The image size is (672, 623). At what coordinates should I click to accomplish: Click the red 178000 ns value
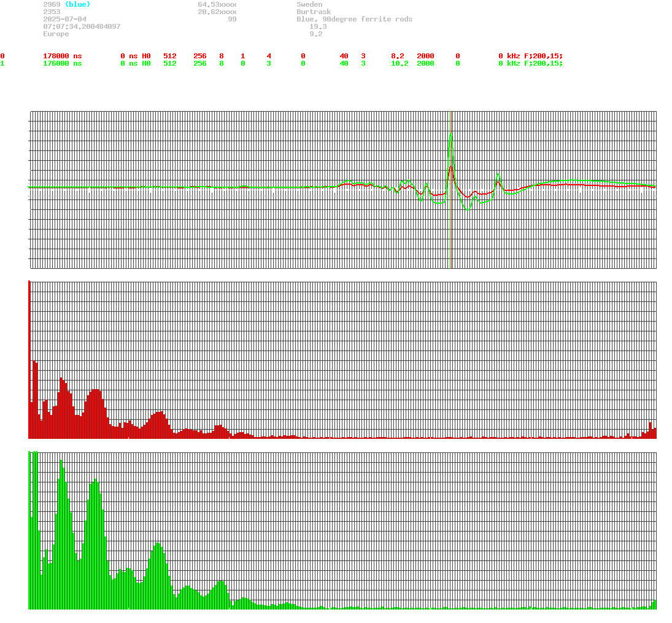pos(62,56)
